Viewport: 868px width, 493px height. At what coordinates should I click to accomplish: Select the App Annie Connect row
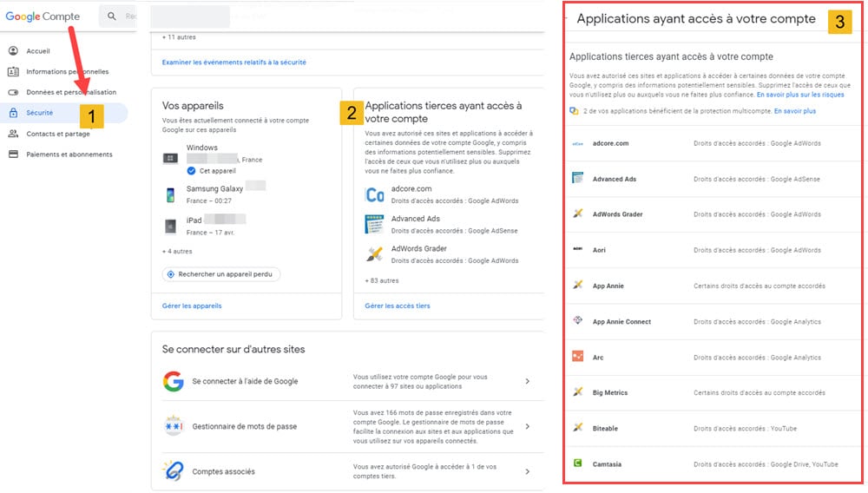713,321
